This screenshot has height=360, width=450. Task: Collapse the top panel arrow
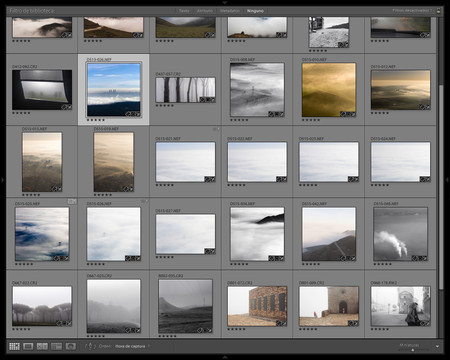tap(225, 2)
